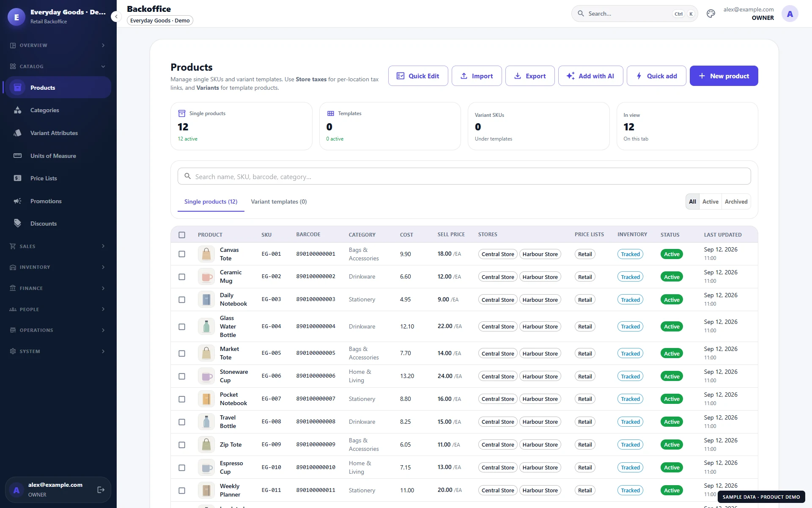Expand the Finance sidebar section

[58, 288]
